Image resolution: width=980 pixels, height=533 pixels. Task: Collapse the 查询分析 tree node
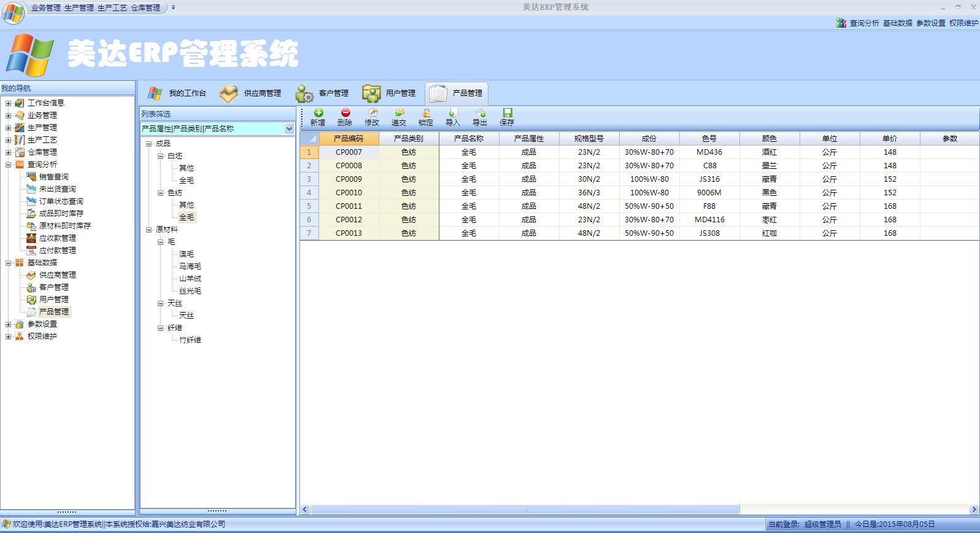(x=8, y=165)
